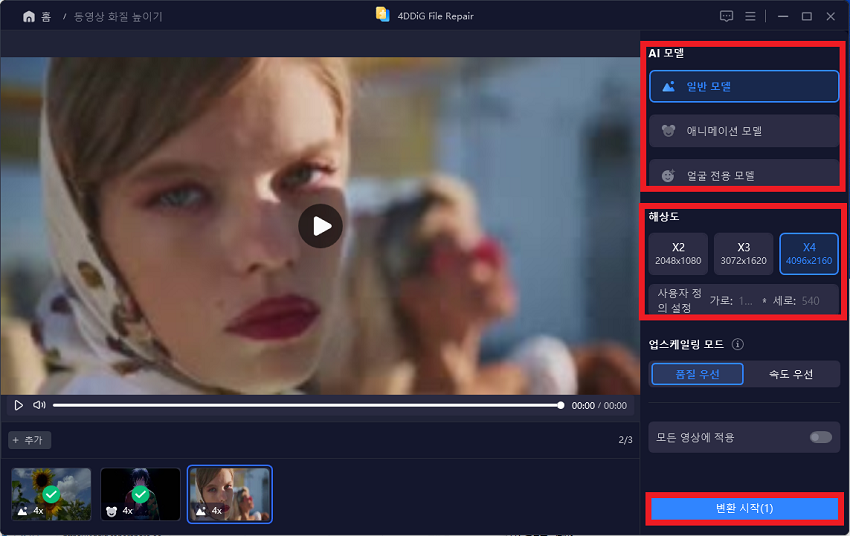
Task: Select the 일반 모델 AI model
Action: pos(743,86)
